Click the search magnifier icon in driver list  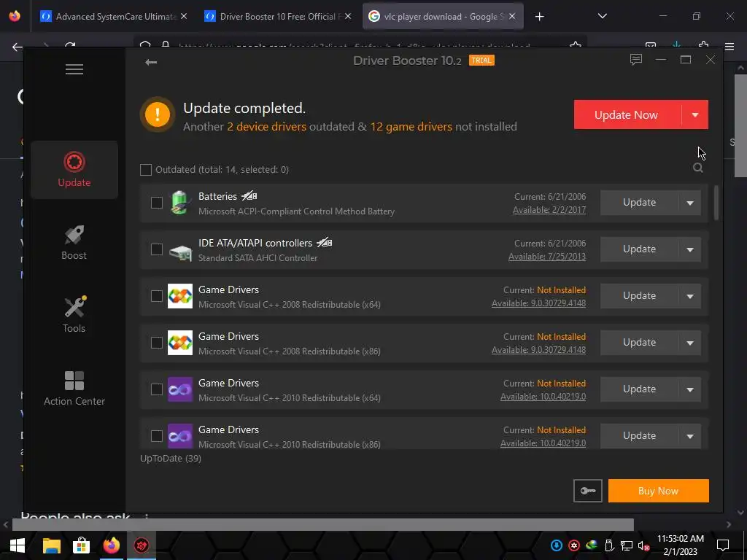coord(698,168)
